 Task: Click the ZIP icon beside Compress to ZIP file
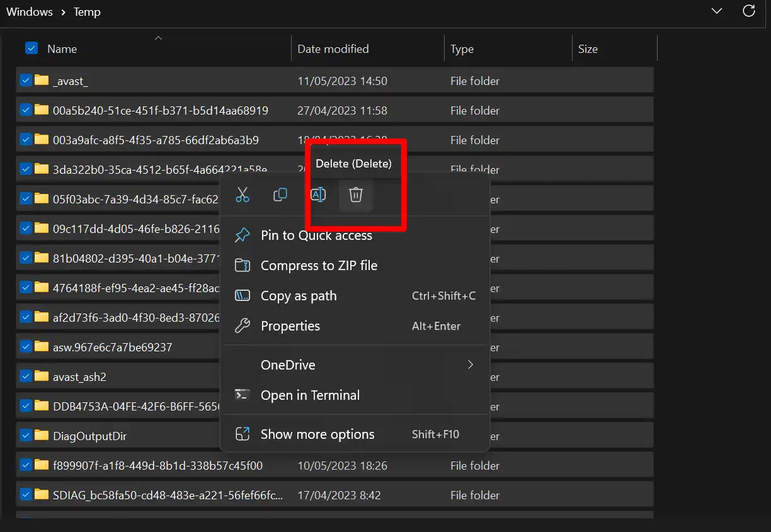point(243,266)
